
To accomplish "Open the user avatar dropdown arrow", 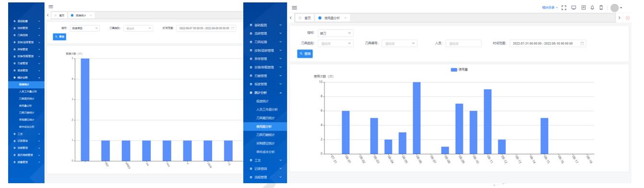I will tap(621, 8).
